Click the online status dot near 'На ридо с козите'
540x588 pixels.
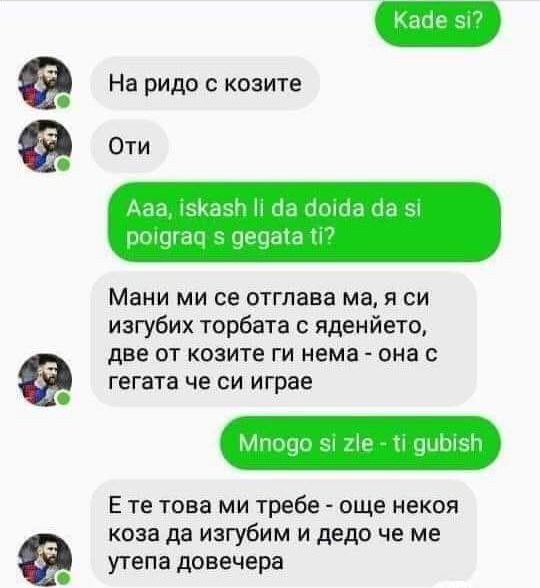click(63, 102)
